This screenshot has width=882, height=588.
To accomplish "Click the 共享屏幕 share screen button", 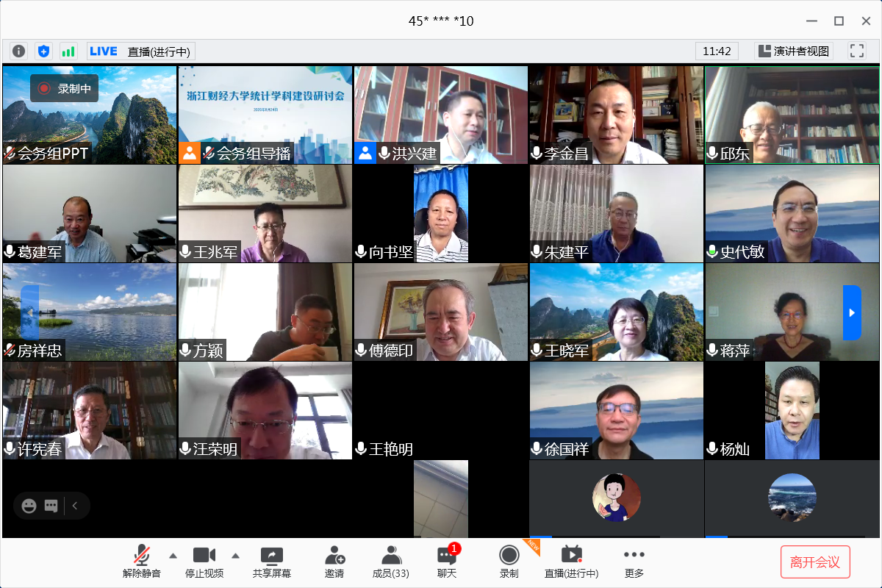I will [271, 562].
